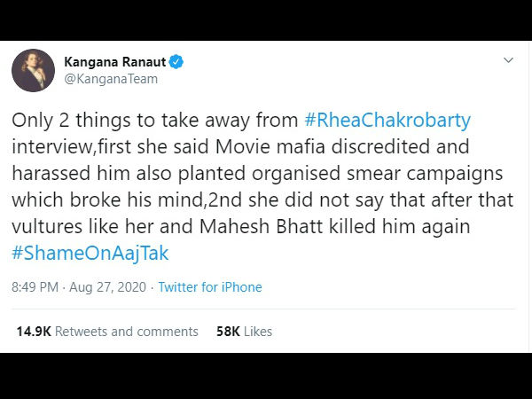Image resolution: width=532 pixels, height=399 pixels.
Task: View the 58K likes count
Action: (x=228, y=332)
